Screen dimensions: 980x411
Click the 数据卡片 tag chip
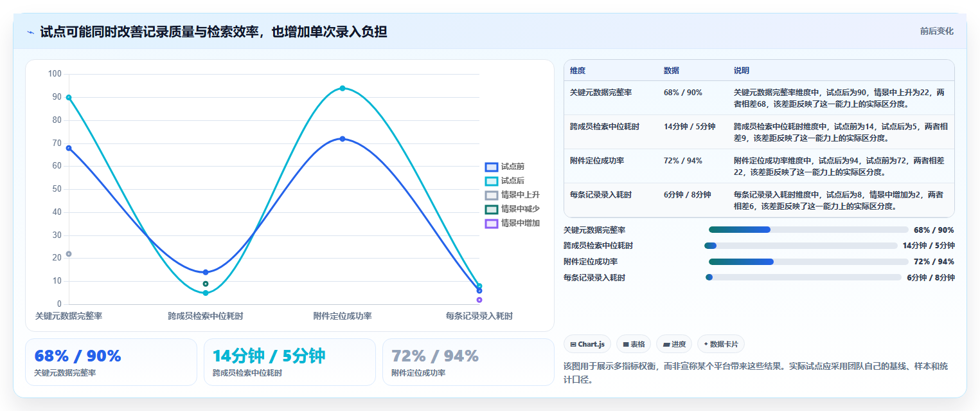(x=721, y=344)
